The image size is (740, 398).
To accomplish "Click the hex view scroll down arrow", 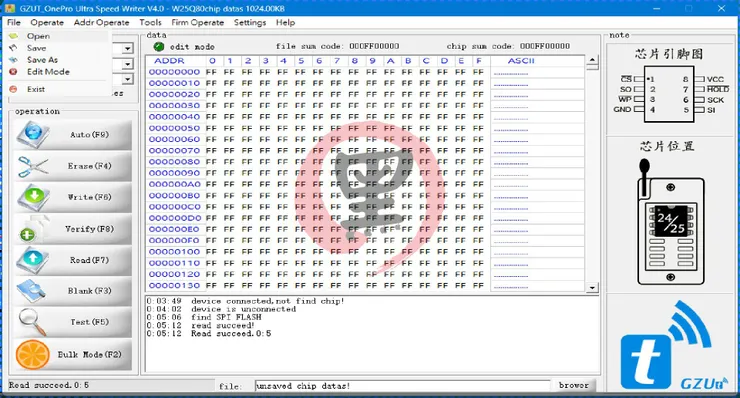I will click(x=592, y=288).
